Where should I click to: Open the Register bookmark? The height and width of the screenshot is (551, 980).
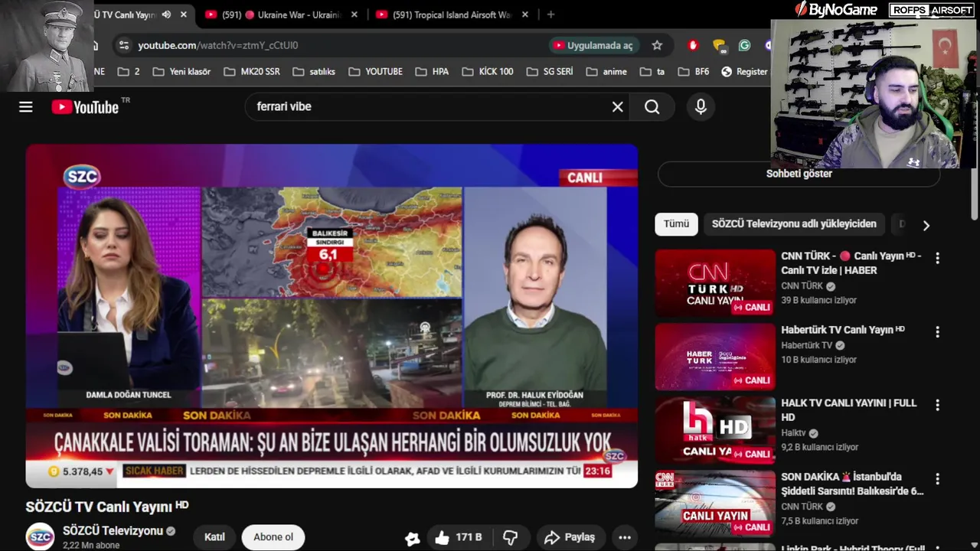tap(743, 71)
